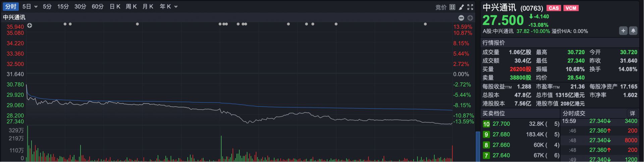
Task: Open 详 details for 分时成交
Action: pyautogui.click(x=632, y=113)
